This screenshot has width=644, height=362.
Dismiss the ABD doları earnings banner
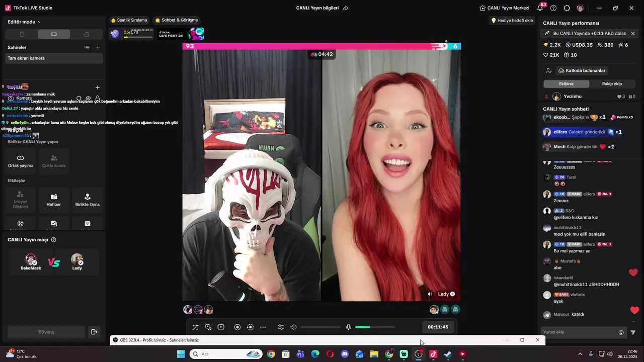click(632, 33)
